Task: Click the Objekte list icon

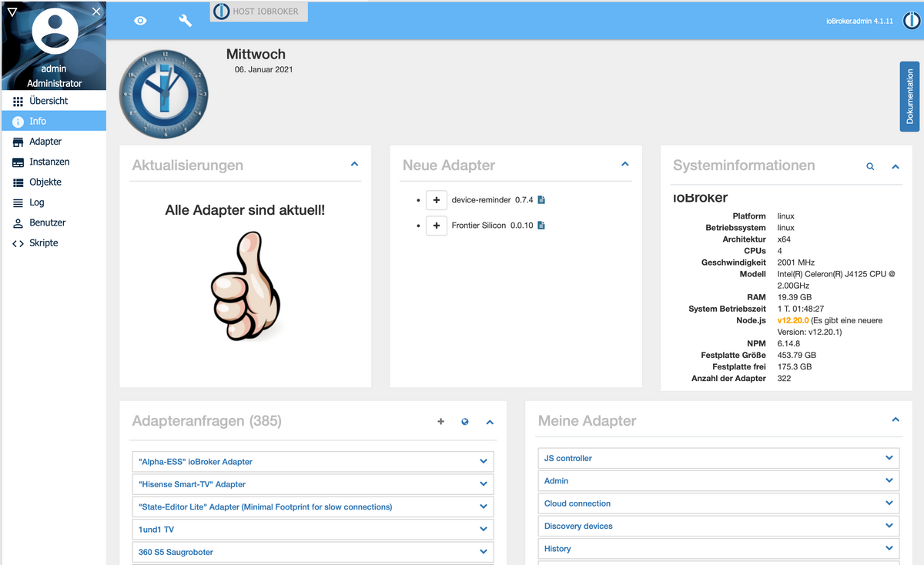Action: click(18, 183)
